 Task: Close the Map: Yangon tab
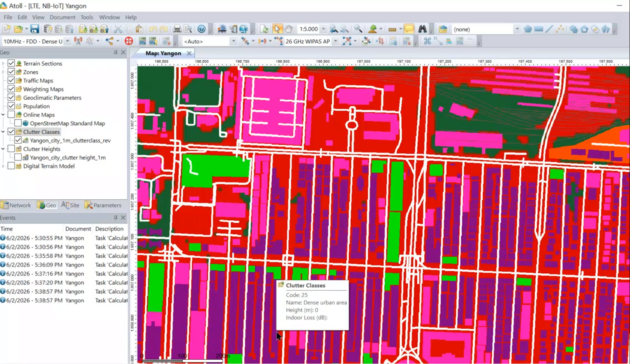click(189, 53)
